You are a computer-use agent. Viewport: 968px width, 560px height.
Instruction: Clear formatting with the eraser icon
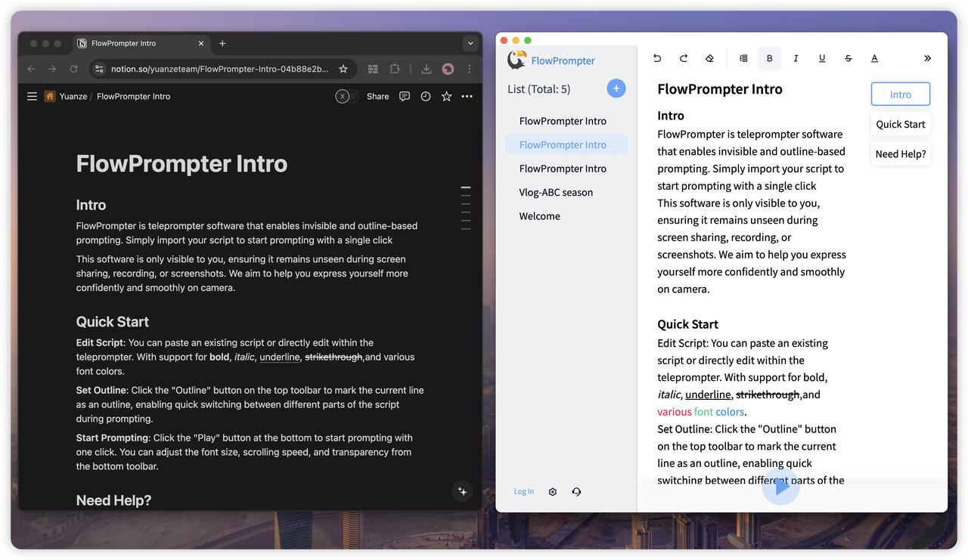pyautogui.click(x=709, y=58)
